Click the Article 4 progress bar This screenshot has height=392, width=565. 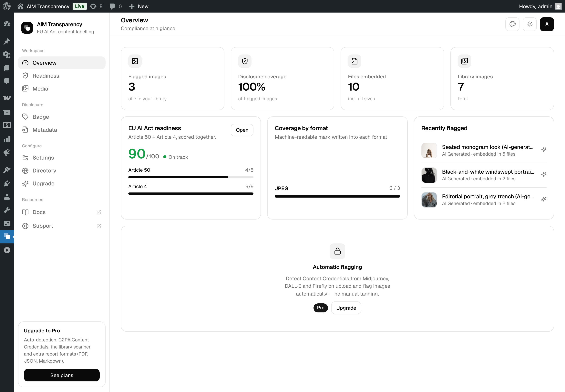click(x=191, y=193)
